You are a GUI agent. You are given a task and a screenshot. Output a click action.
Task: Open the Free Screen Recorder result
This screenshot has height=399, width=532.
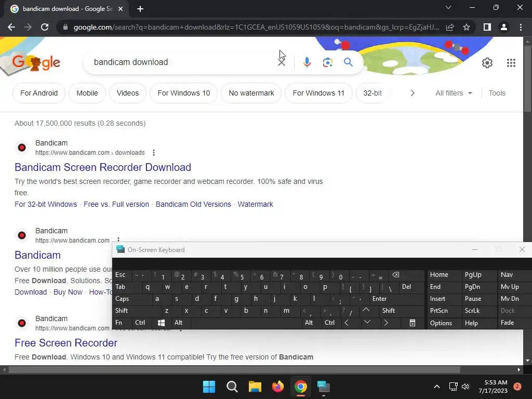click(x=66, y=343)
